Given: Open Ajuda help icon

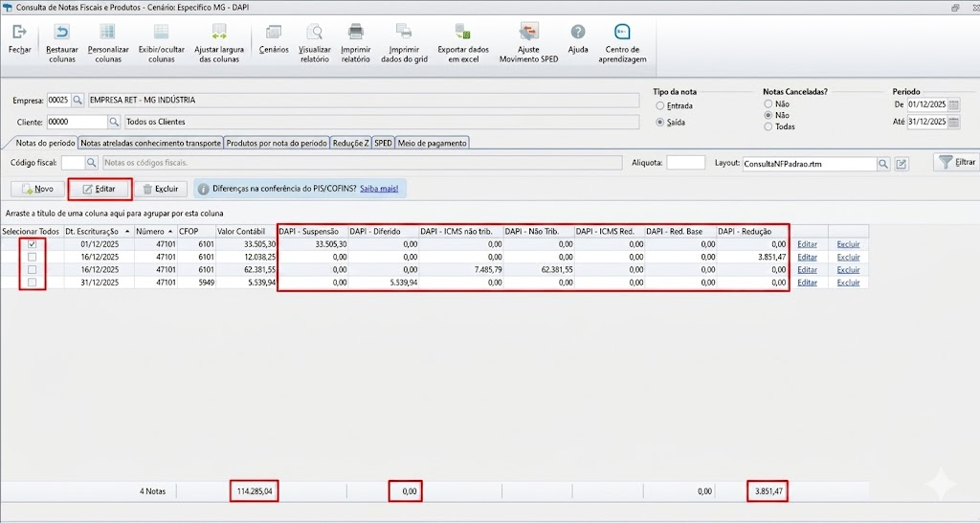Looking at the screenshot, I should pos(578,32).
